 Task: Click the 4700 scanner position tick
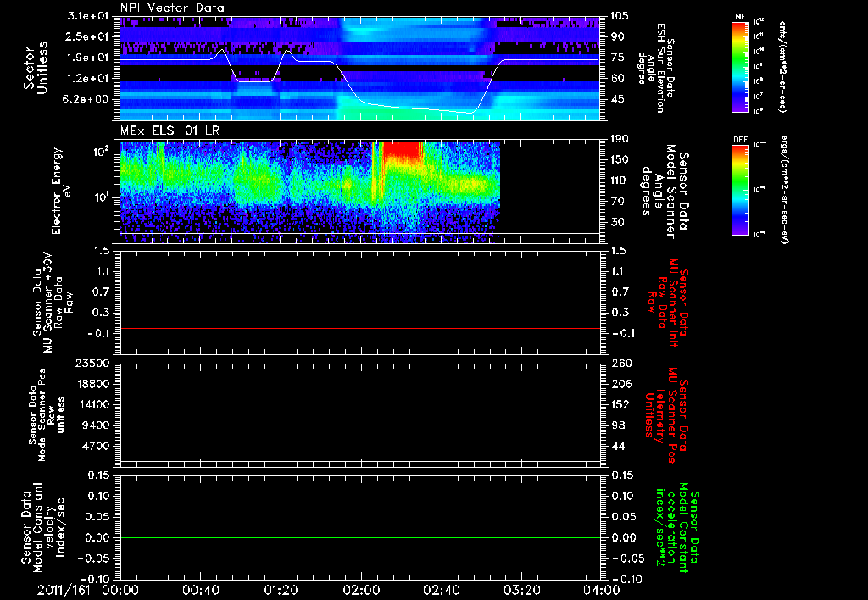pos(96,446)
